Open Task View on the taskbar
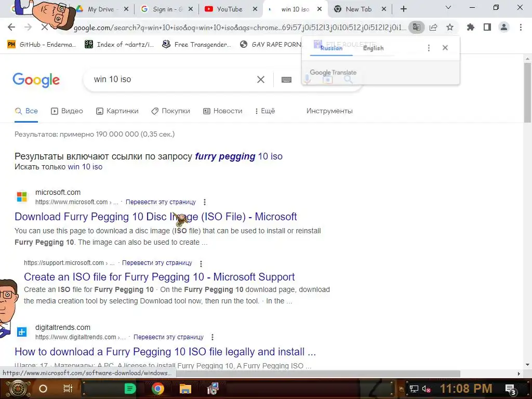This screenshot has height=399, width=532. (x=68, y=389)
